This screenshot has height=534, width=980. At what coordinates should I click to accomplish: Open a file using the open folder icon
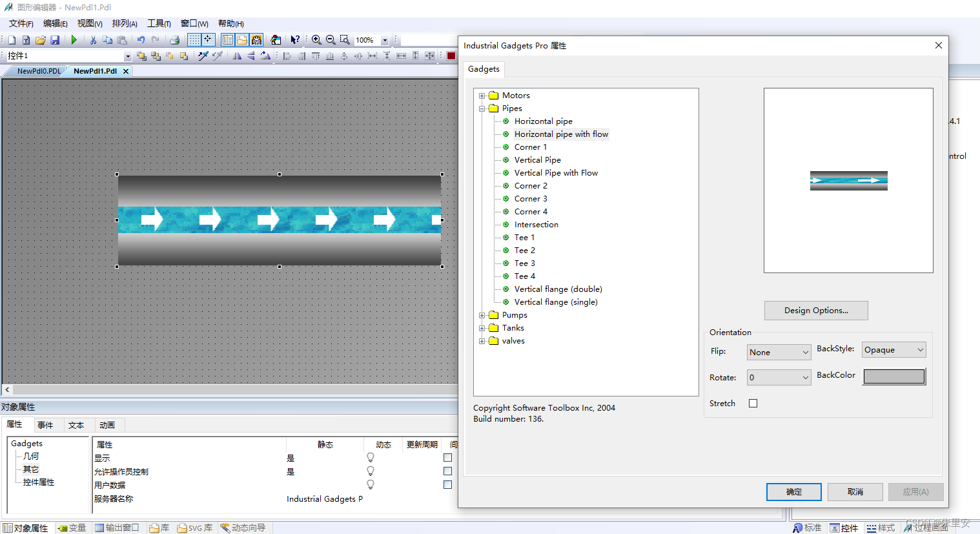(x=41, y=39)
